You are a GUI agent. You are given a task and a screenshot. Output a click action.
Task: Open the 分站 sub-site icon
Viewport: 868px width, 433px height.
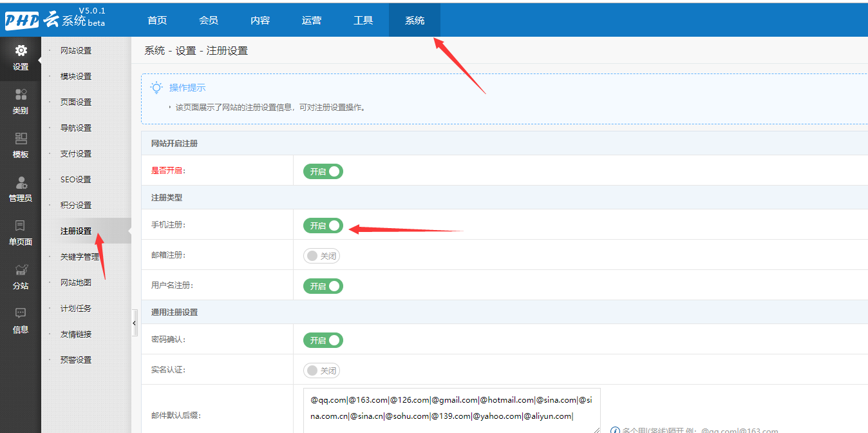point(21,270)
